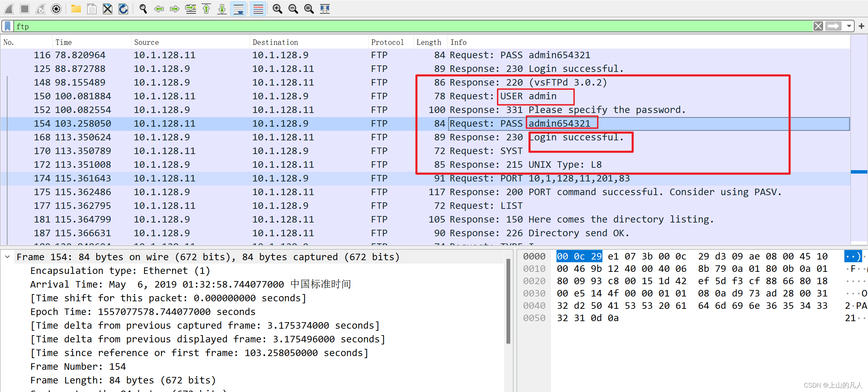Viewport: 868px width, 392px height.
Task: Open capture options gear icon
Action: pyautogui.click(x=56, y=9)
